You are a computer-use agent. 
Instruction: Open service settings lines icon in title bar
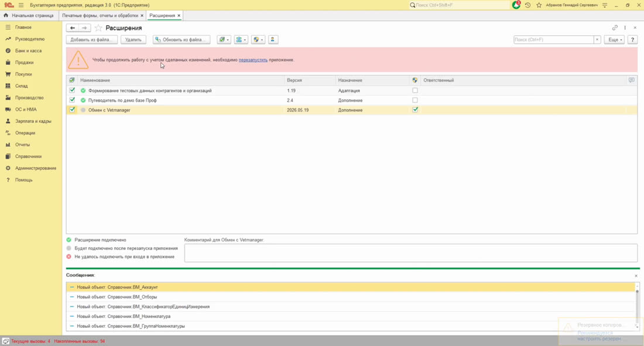point(605,5)
